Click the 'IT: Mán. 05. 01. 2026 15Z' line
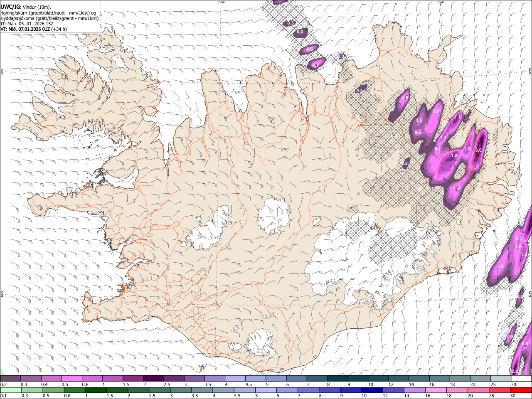The image size is (532, 399). coord(27,24)
